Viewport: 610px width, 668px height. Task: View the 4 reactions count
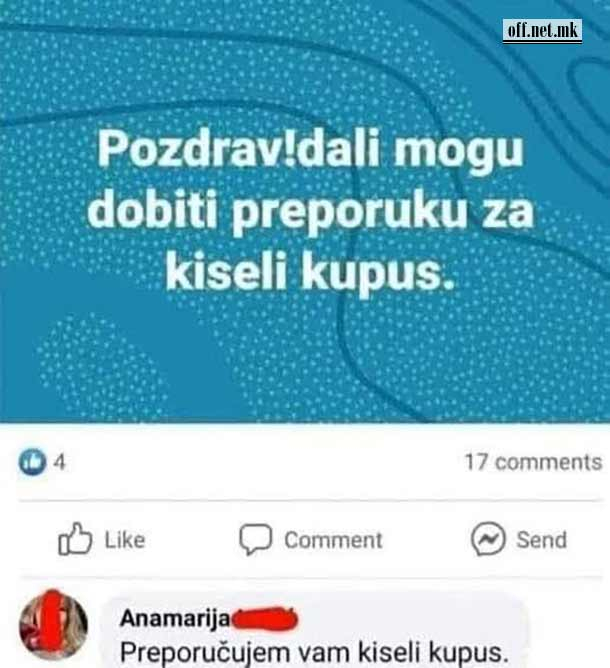pyautogui.click(x=60, y=462)
